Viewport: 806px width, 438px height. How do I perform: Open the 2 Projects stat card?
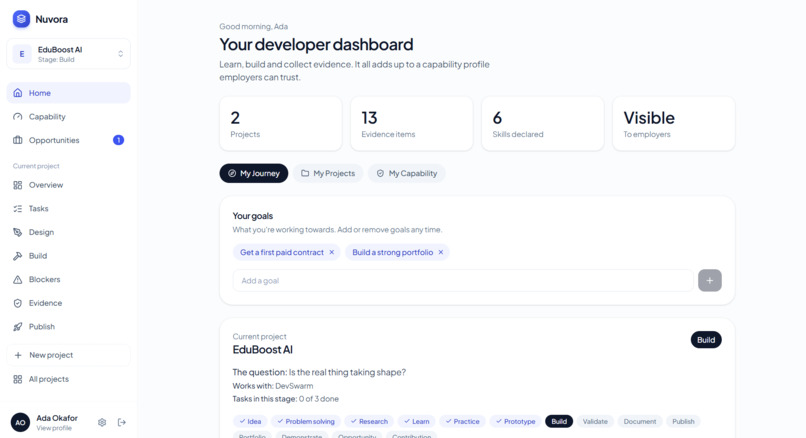coord(281,124)
